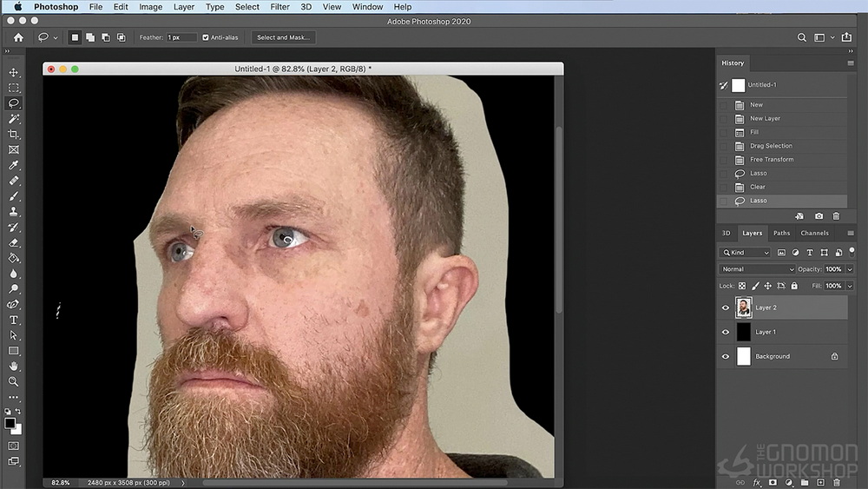868x489 pixels.
Task: Open the Search icon in options bar
Action: (801, 37)
